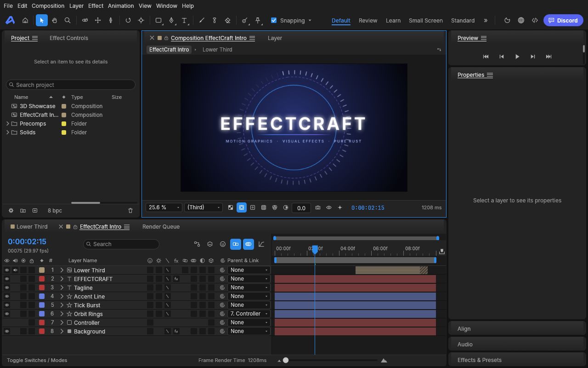Viewport: 588px width, 368px height.
Task: Switch to the Render Queue tab
Action: [x=161, y=226]
